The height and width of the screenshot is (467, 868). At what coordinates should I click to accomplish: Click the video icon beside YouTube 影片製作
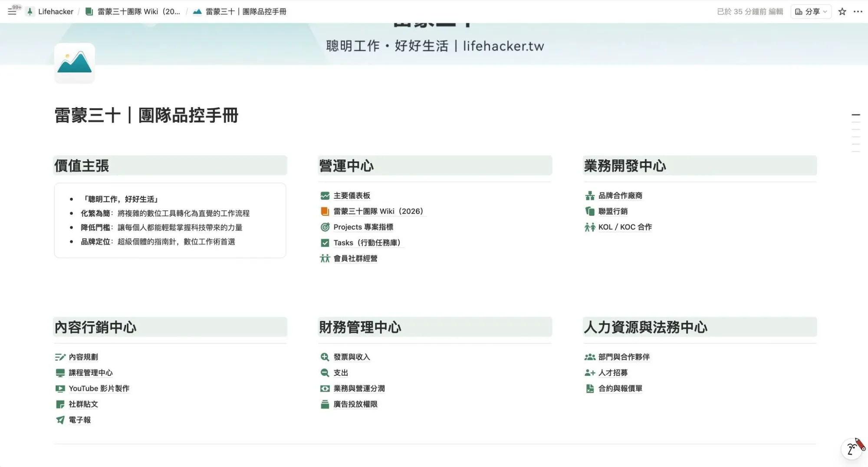[x=60, y=389]
